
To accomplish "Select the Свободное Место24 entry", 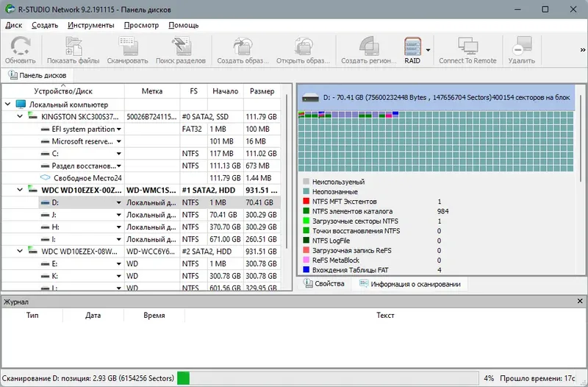I will point(141,178).
